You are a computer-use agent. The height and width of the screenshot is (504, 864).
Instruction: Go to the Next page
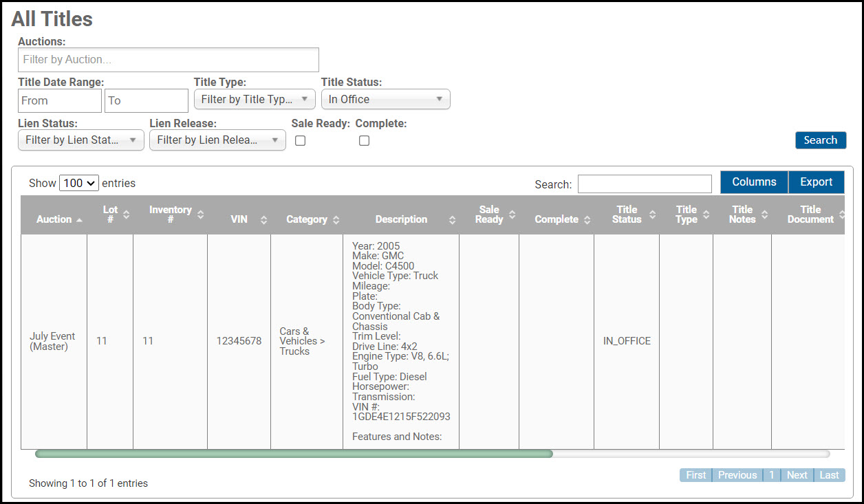797,475
